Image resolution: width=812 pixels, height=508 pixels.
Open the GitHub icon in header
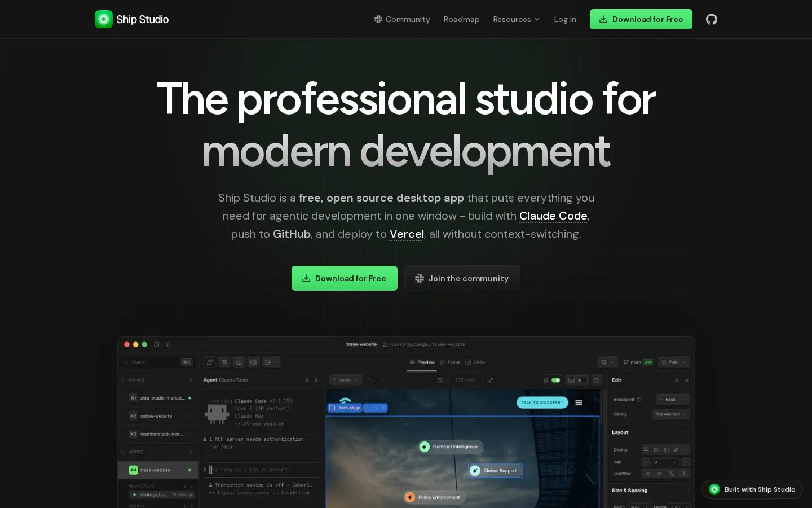712,19
